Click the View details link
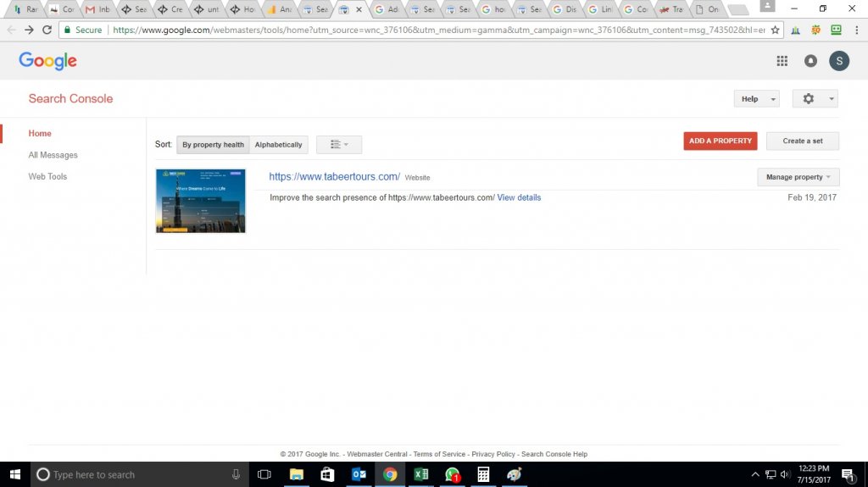Screen dimensions: 868x487 coord(519,197)
